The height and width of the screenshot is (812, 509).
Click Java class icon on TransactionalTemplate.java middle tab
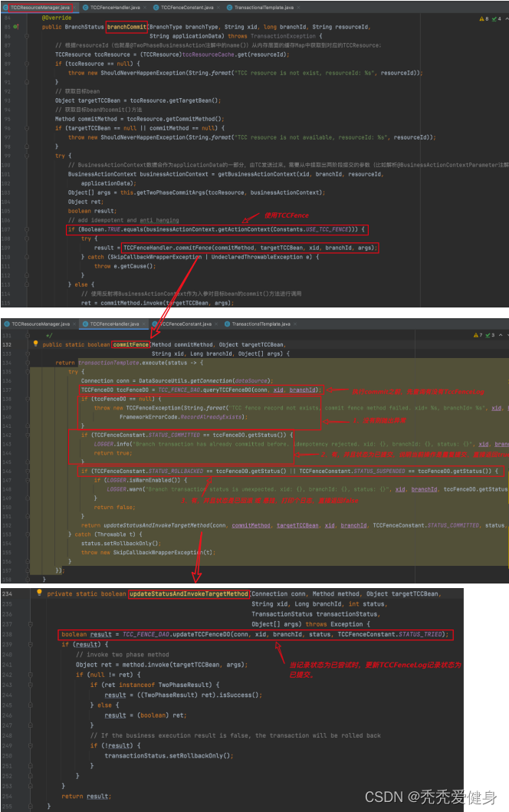[228, 324]
